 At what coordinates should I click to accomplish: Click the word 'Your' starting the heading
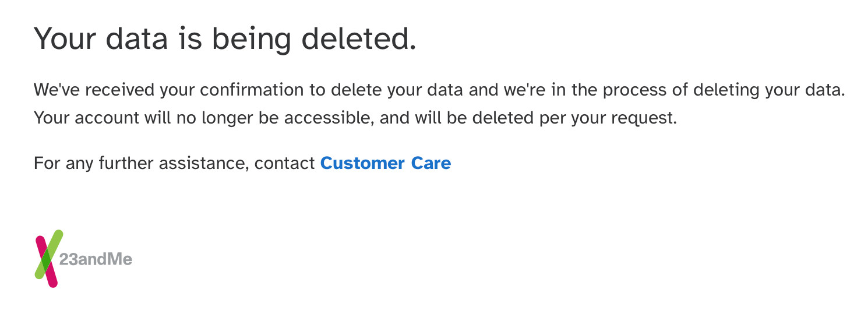click(66, 37)
